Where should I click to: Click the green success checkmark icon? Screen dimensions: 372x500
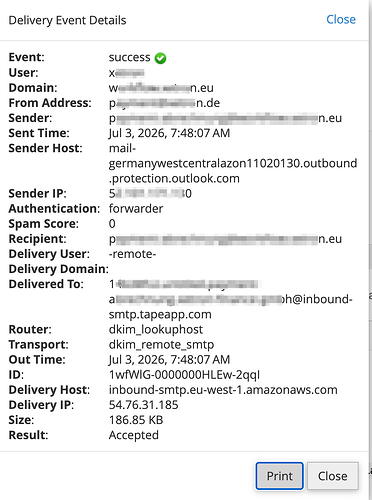point(160,58)
